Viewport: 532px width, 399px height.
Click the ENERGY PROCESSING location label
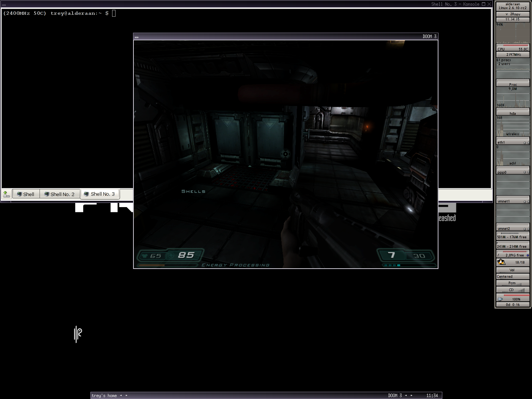236,265
